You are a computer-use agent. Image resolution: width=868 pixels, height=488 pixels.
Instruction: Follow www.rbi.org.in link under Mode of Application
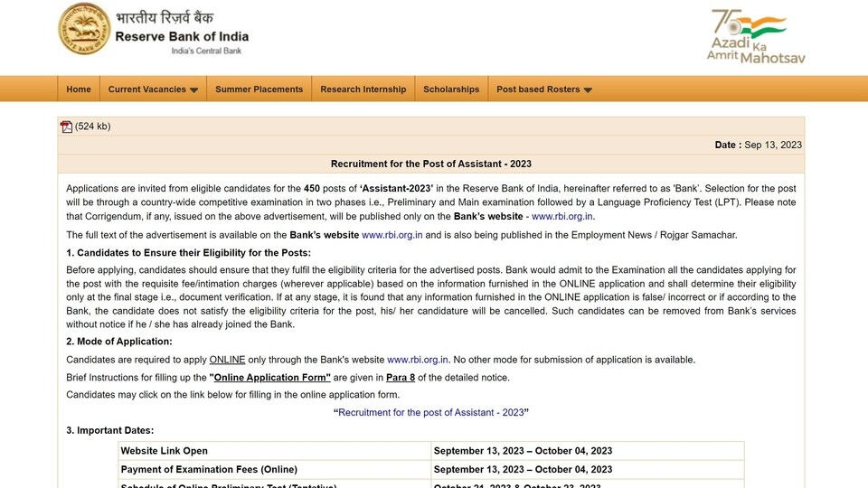(418, 360)
